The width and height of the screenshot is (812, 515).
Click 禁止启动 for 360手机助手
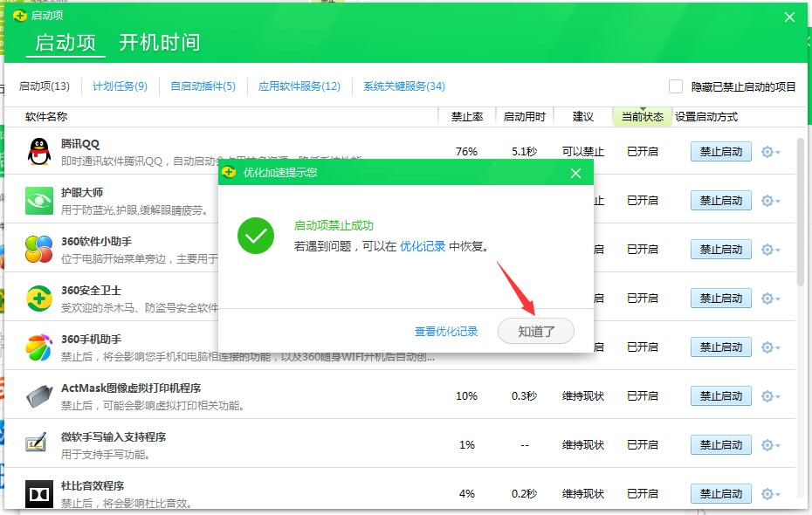[x=721, y=347]
